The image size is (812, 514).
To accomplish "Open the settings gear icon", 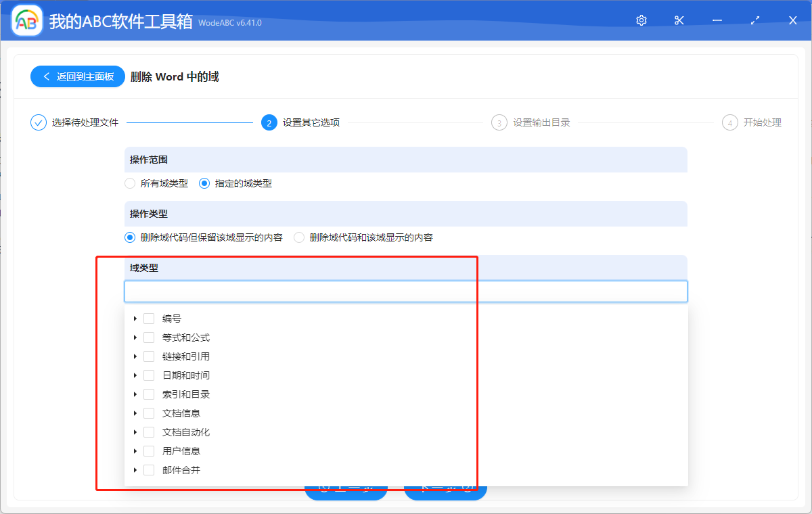I will [641, 20].
